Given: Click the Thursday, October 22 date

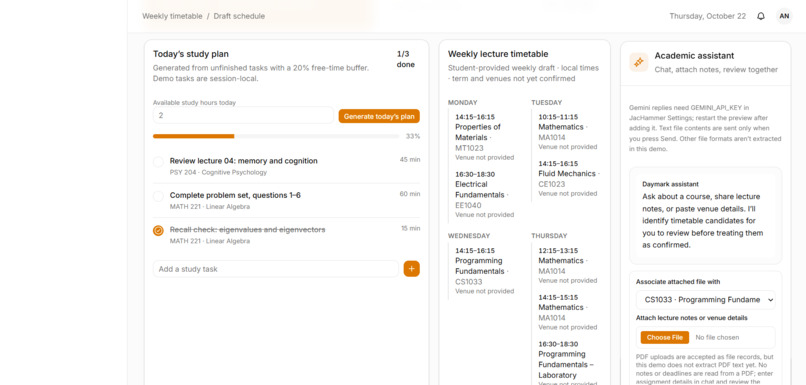Looking at the screenshot, I should tap(707, 16).
